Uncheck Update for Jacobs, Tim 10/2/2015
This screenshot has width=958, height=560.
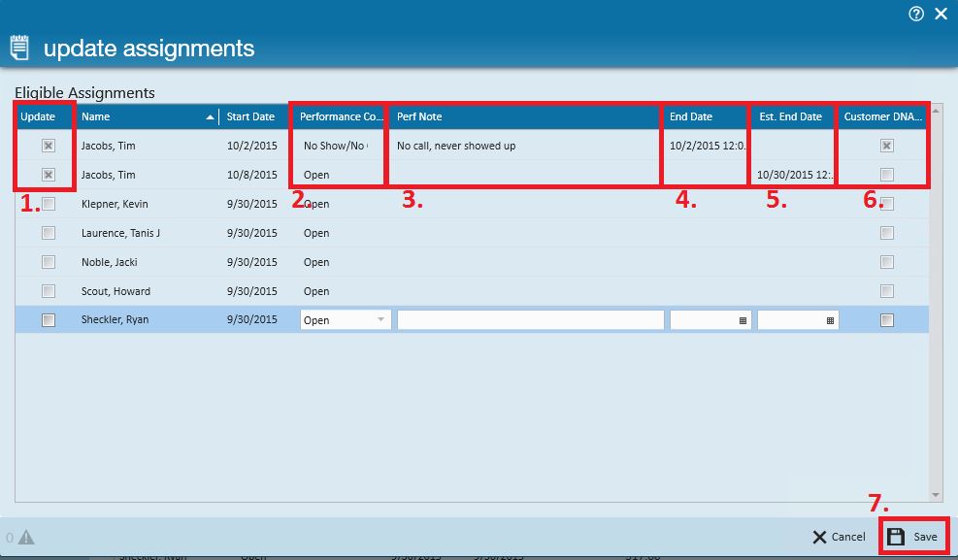49,146
